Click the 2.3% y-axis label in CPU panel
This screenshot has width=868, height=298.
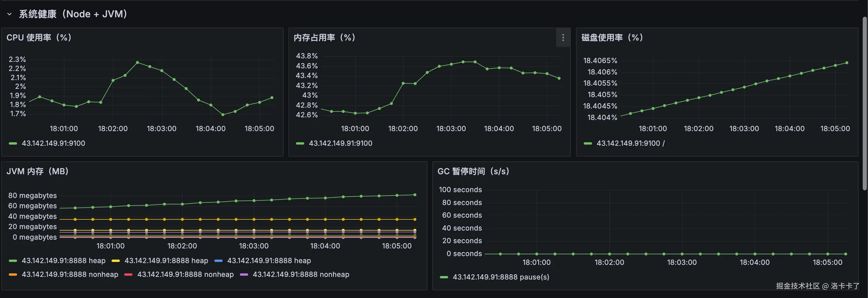[x=17, y=59]
